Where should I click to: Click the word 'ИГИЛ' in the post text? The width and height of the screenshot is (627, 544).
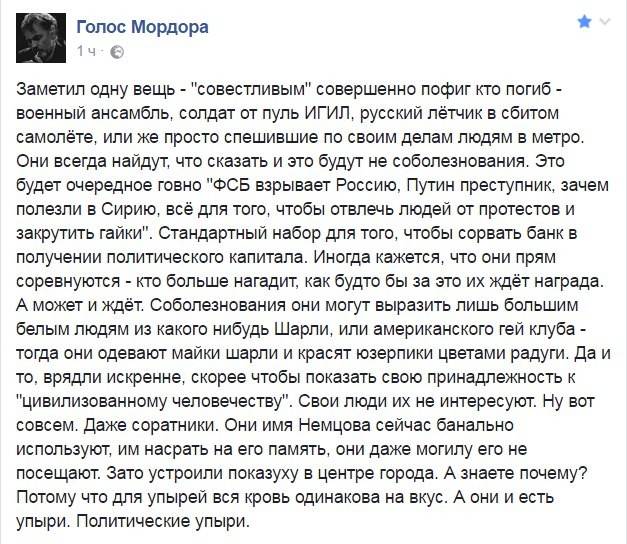coord(328,113)
